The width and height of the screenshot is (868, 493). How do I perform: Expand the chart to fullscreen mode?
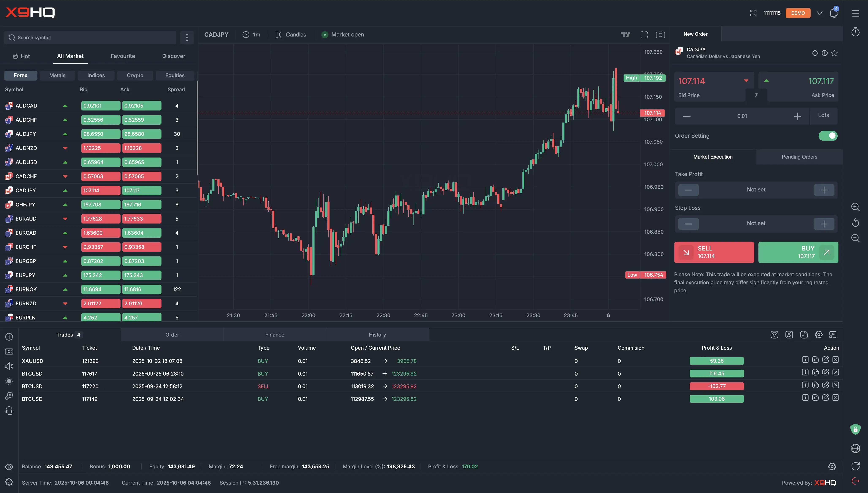click(644, 35)
